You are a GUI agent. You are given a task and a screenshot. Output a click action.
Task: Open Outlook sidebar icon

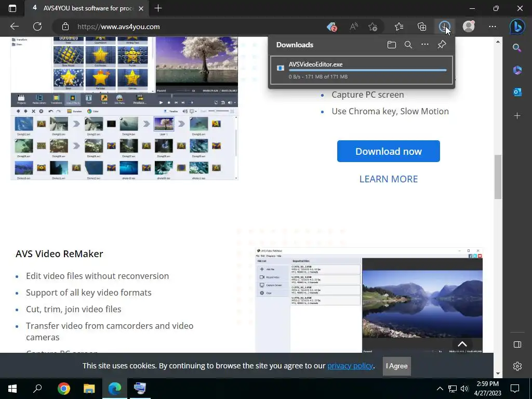click(517, 92)
